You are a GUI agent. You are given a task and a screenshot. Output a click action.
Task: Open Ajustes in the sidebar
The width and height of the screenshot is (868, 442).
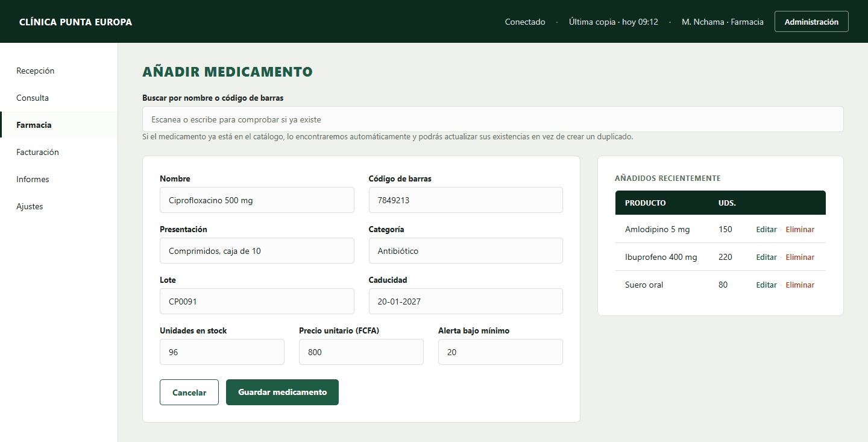pos(59,206)
